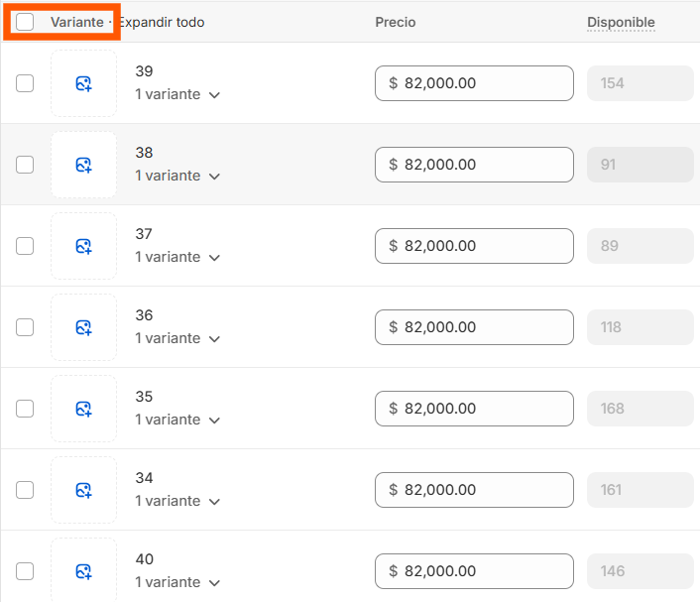Expand the 1 variante list under 37
The width and height of the screenshot is (700, 602).
click(x=177, y=257)
